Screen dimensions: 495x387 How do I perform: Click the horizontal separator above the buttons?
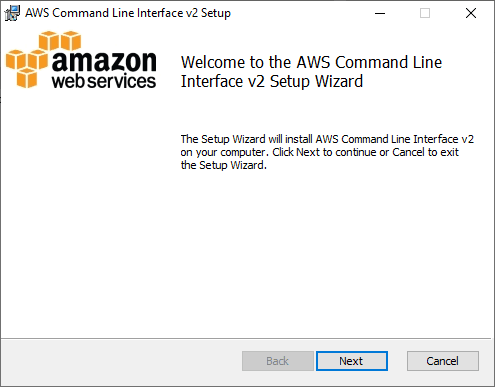pyautogui.click(x=246, y=339)
